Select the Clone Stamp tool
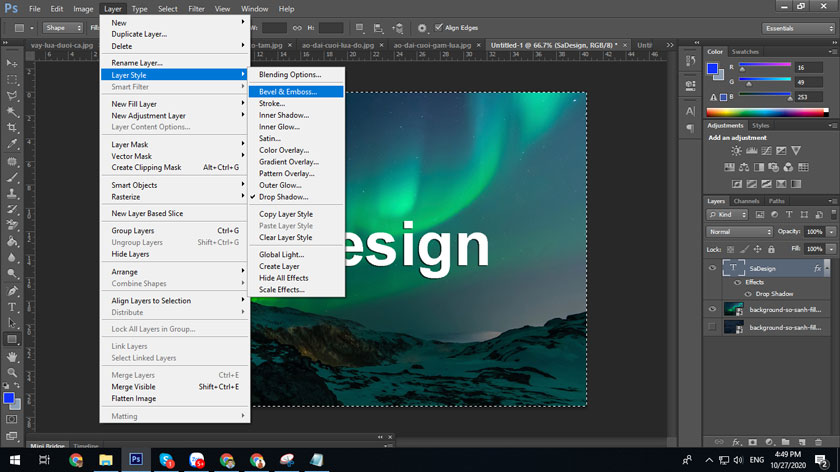 click(12, 193)
